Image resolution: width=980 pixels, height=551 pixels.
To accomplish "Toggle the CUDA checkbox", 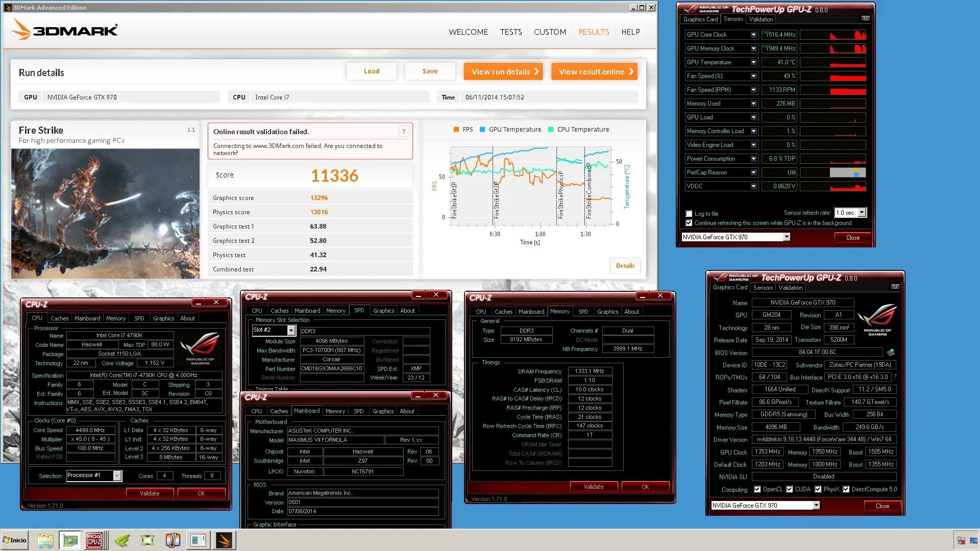I will coord(790,489).
